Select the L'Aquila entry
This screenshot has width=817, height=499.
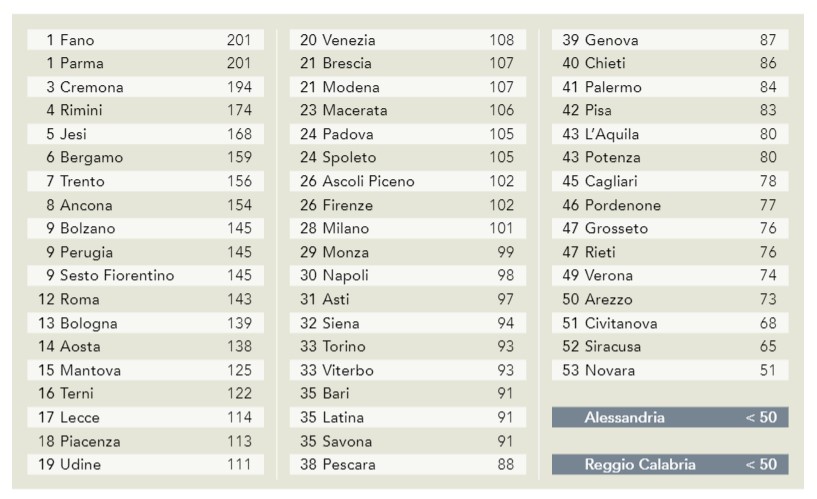point(669,134)
